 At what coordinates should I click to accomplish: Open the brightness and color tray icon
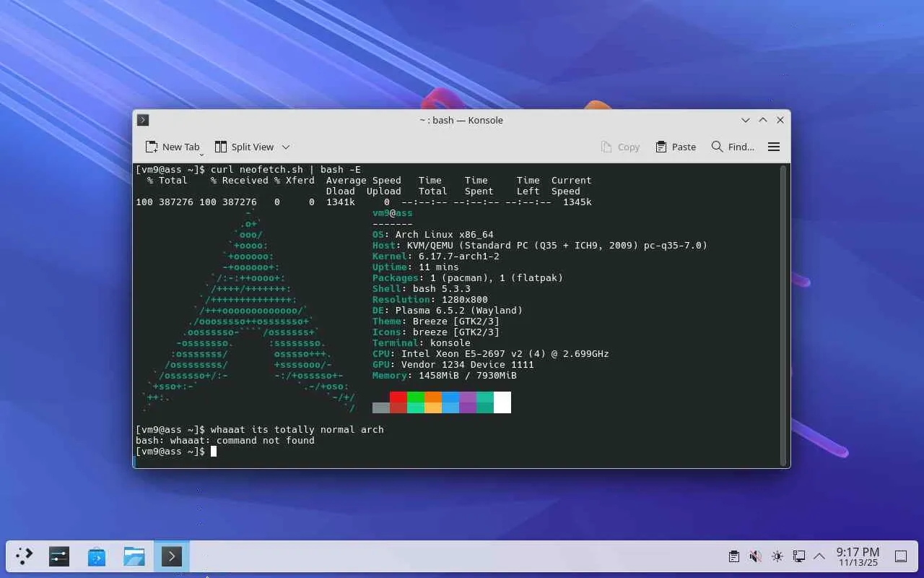[x=777, y=556]
